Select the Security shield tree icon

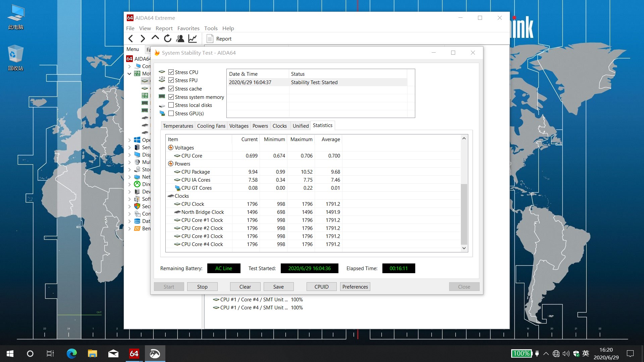[137, 206]
